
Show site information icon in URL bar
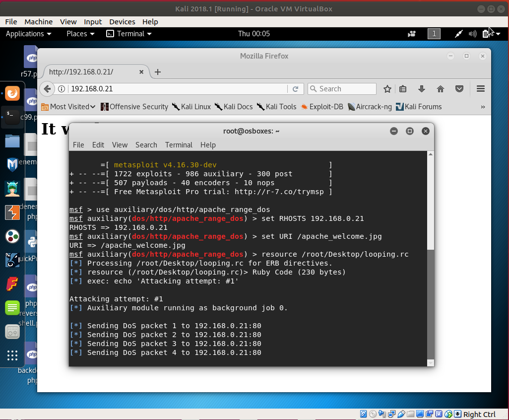[x=62, y=89]
